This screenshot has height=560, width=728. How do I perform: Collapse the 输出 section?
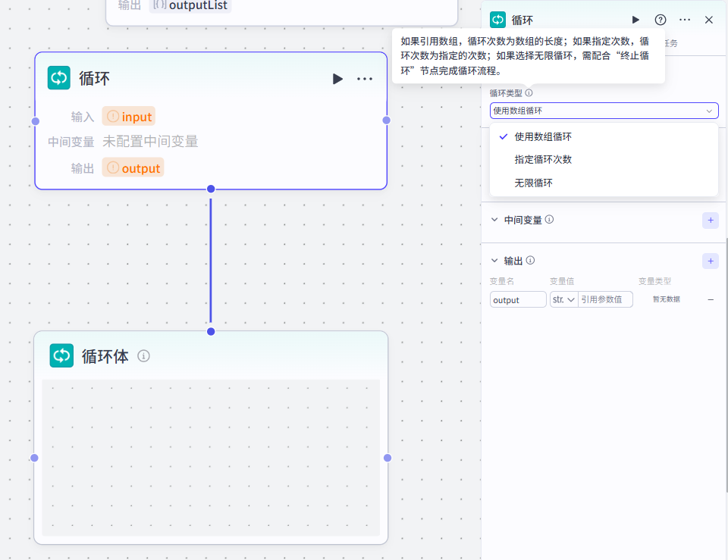click(495, 261)
